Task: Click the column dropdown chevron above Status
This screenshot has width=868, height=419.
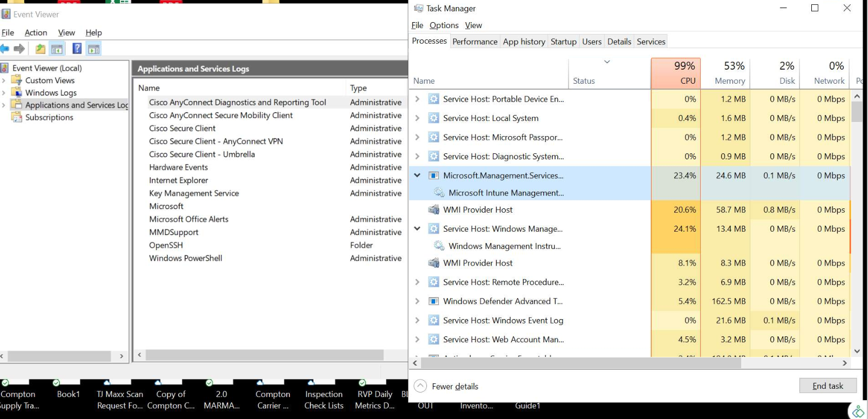Action: pos(607,62)
